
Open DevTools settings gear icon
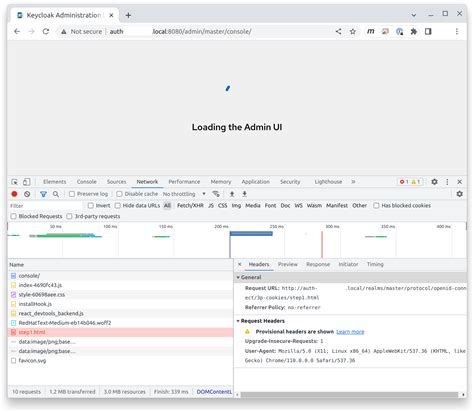point(434,182)
